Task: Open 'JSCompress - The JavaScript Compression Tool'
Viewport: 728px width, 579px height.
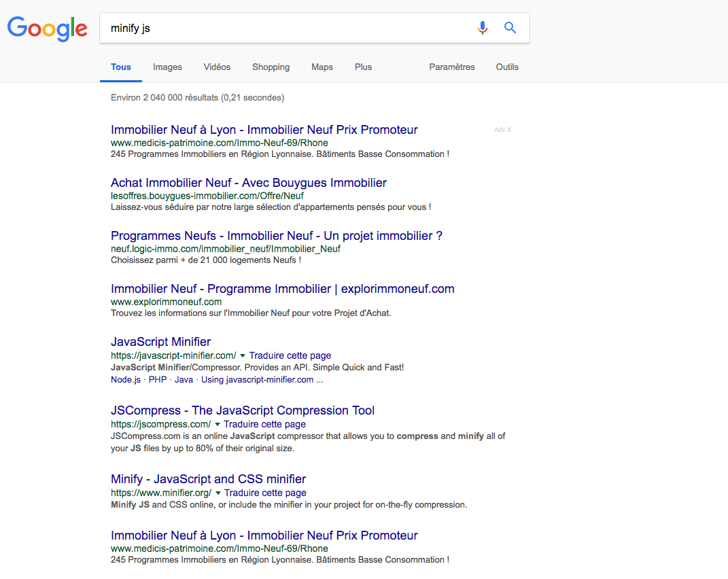Action: 243,410
